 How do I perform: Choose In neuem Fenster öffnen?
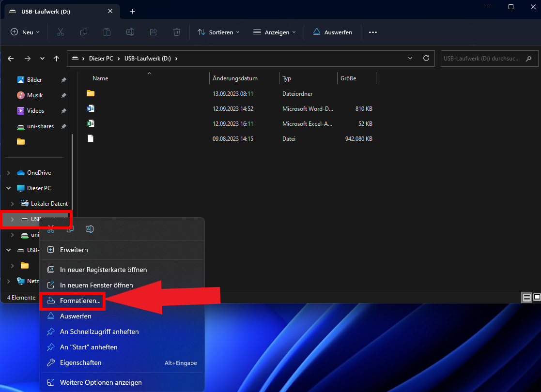(x=122, y=285)
